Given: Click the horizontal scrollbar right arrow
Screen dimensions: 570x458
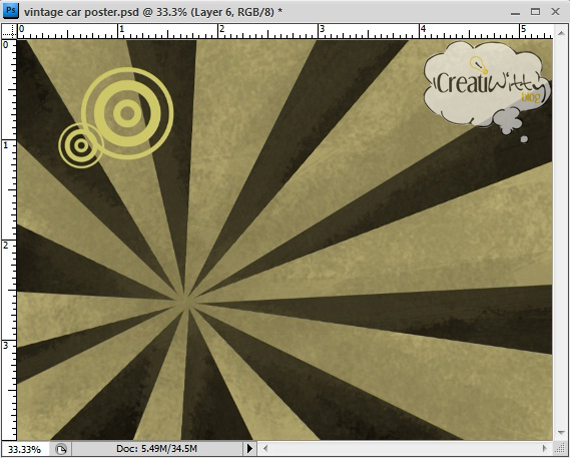Looking at the screenshot, I should (545, 449).
